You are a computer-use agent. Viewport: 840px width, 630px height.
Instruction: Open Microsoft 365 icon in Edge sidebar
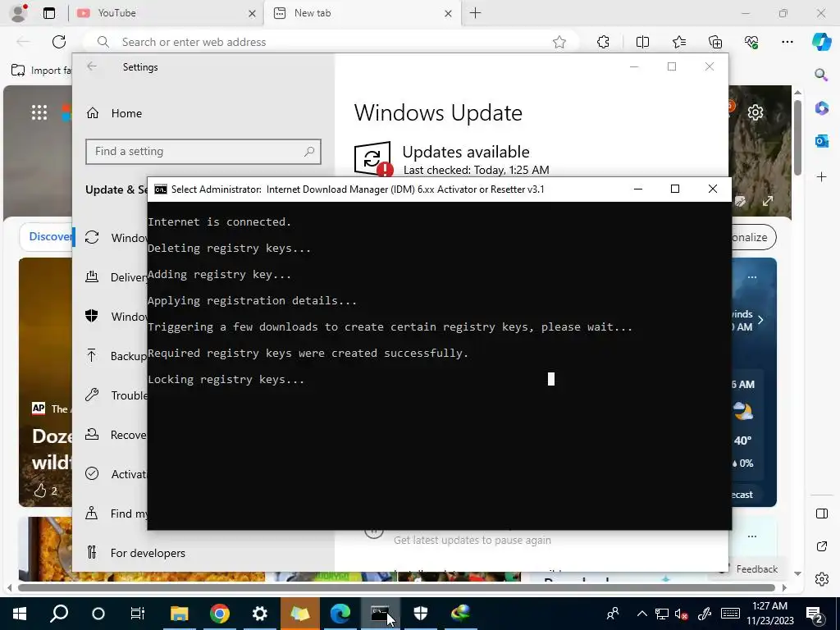[x=821, y=107]
